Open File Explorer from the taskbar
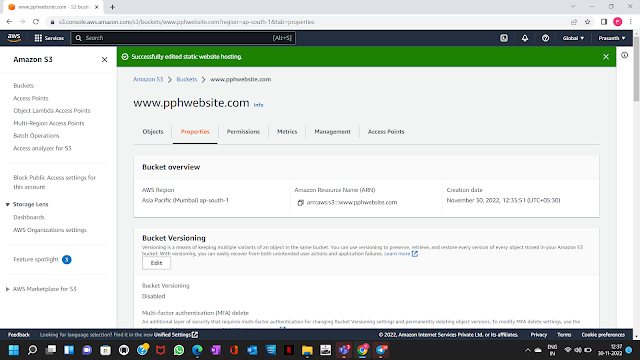Viewport: 640px width, 360px height. pos(307,350)
